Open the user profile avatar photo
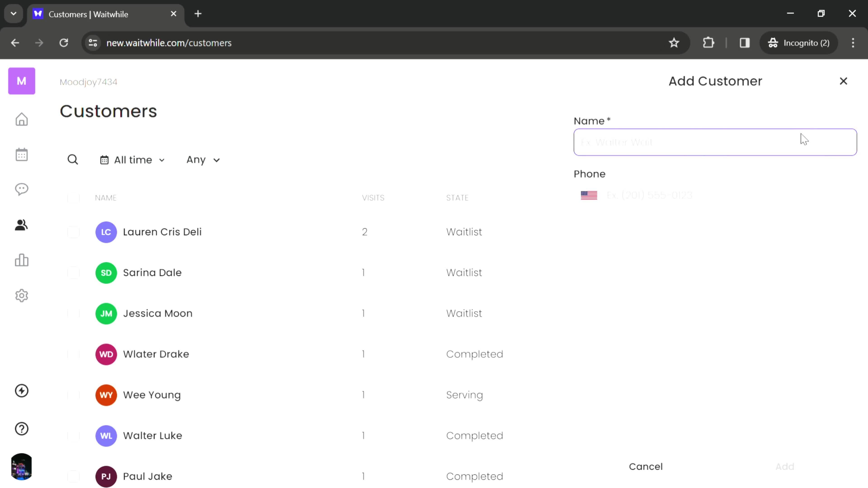The height and width of the screenshot is (488, 868). tap(21, 467)
